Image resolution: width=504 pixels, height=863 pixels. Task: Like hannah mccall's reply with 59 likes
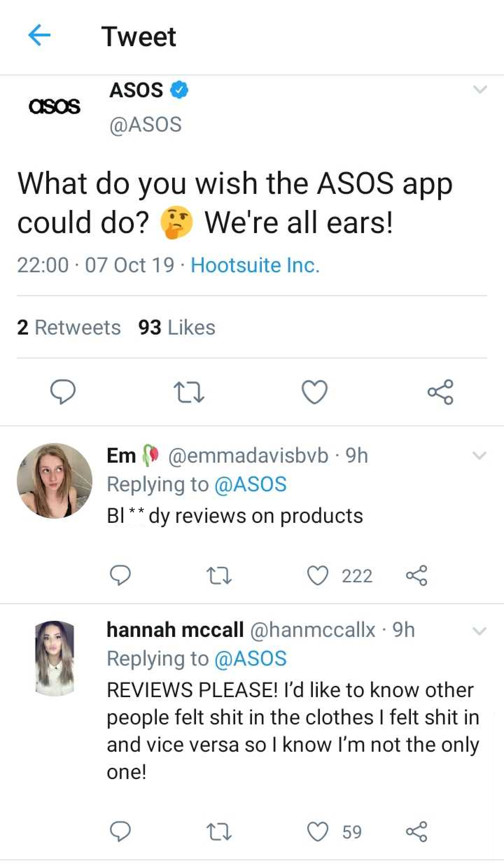coord(318,832)
